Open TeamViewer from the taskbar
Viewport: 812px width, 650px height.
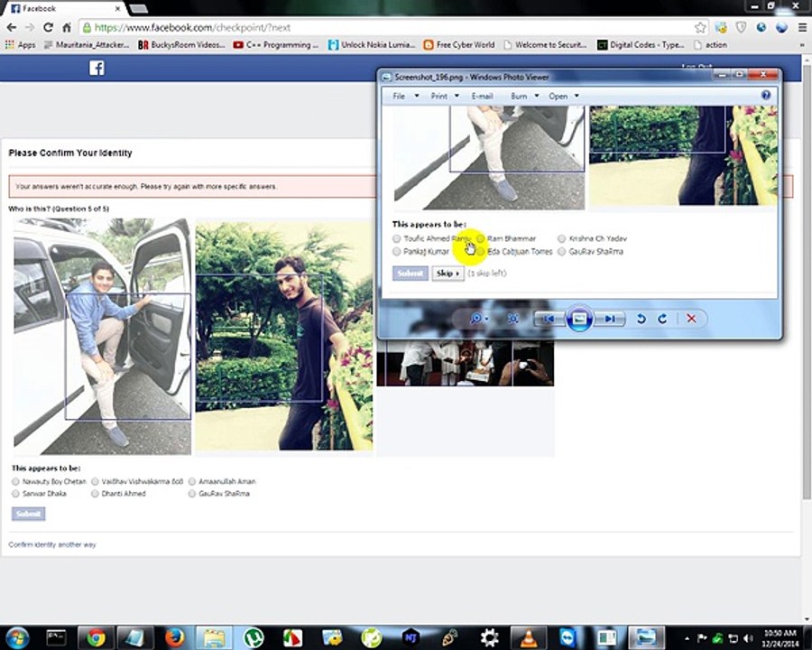click(x=568, y=637)
